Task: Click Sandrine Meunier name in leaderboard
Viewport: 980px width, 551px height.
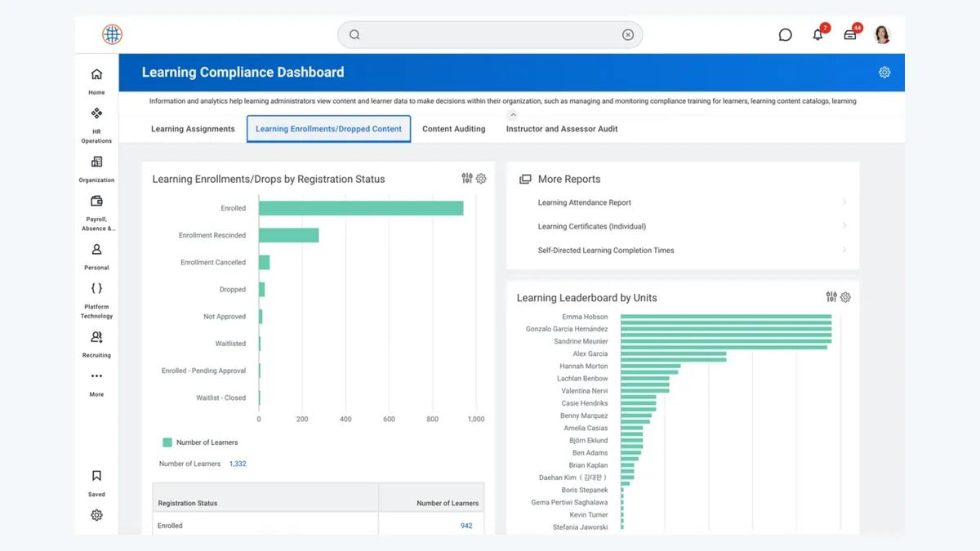Action: pos(581,341)
